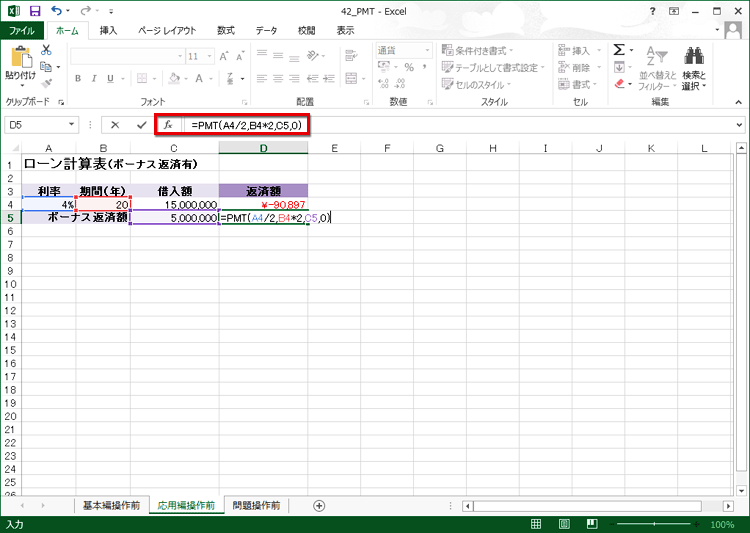Click the vertical scrollbar down arrow
750x533 pixels.
click(741, 490)
